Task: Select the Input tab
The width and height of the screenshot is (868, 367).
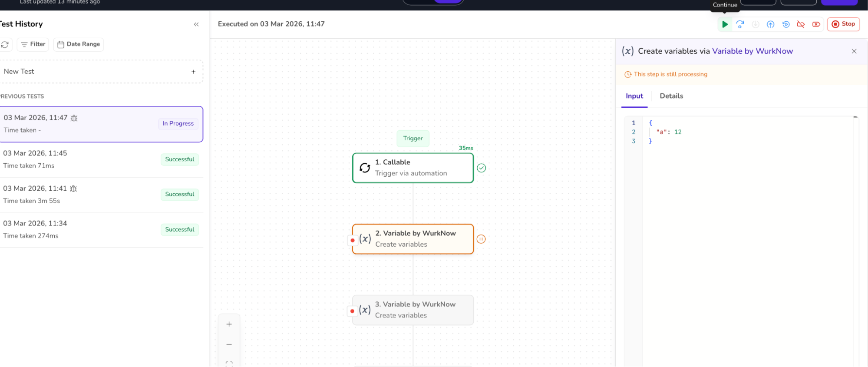Action: 634,96
